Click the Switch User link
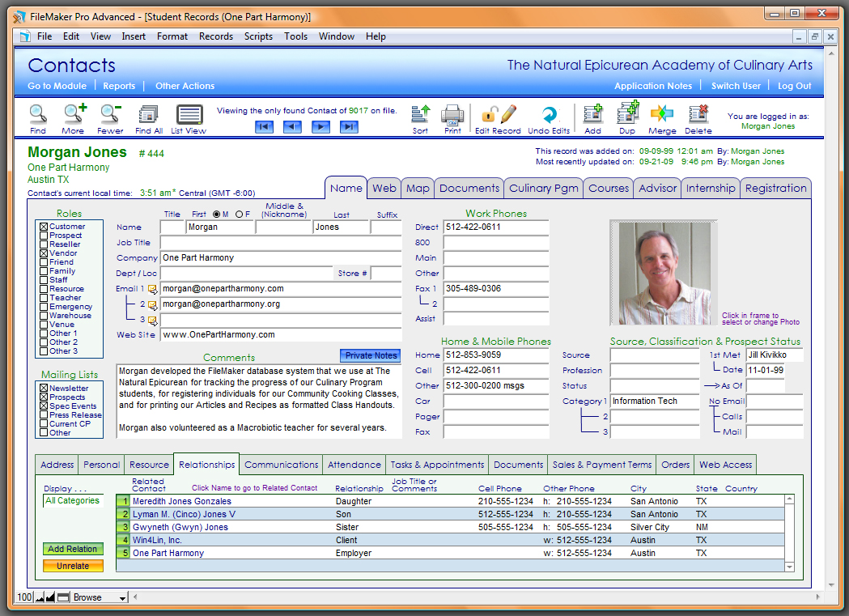The width and height of the screenshot is (849, 616). click(x=736, y=86)
